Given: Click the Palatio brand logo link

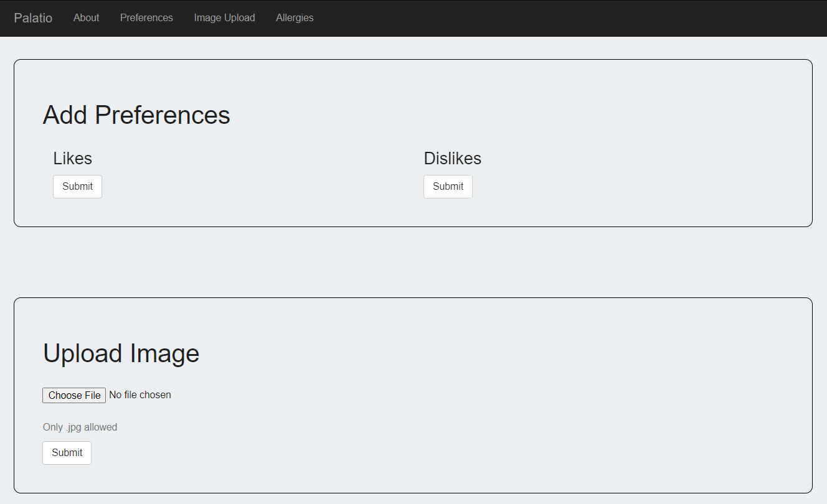Looking at the screenshot, I should (33, 18).
